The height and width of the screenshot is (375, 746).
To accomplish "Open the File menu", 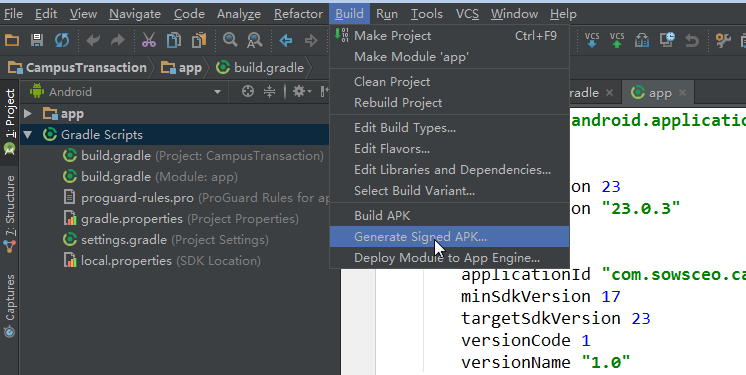I will [13, 14].
